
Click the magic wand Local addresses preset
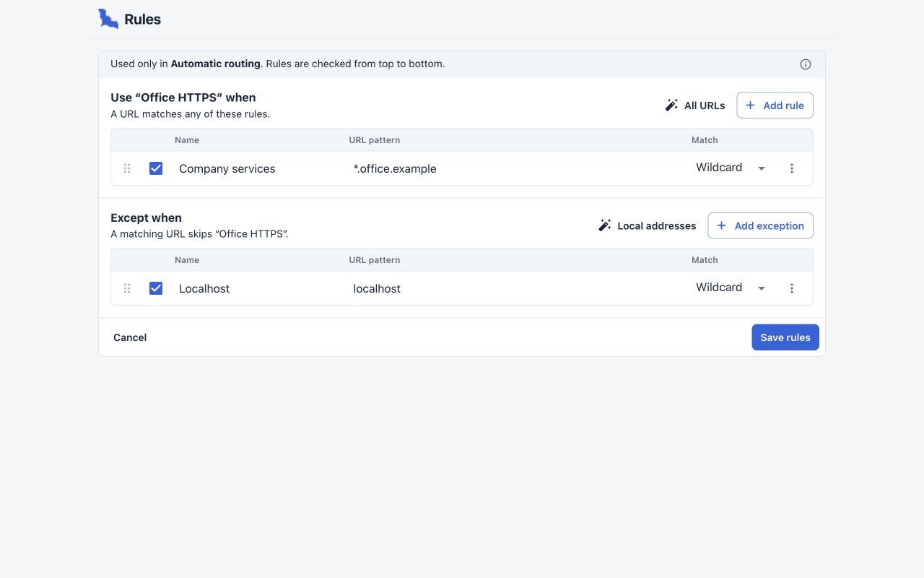(647, 225)
